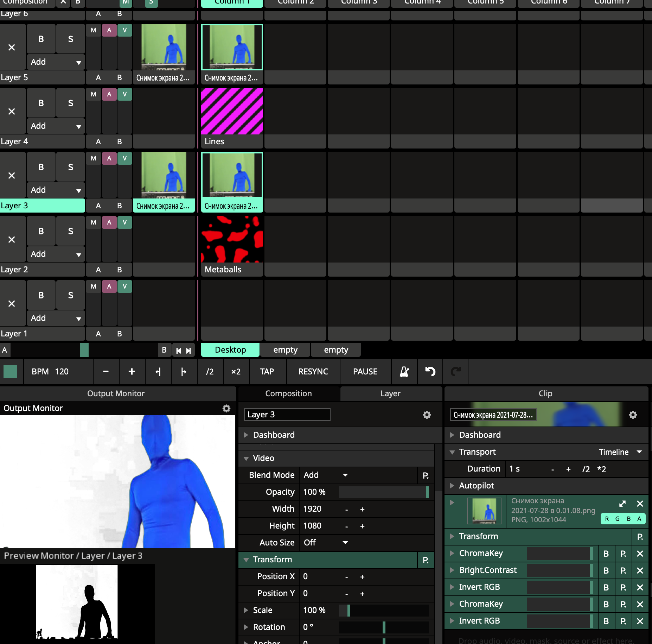Toggle the V button on Layer 3

(125, 158)
